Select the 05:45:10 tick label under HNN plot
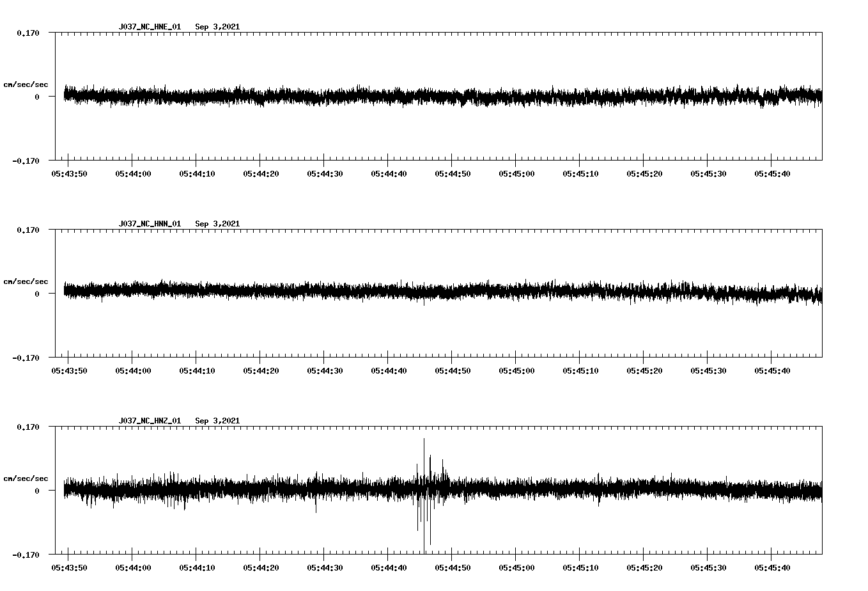This screenshot has height=591, width=868. [580, 371]
